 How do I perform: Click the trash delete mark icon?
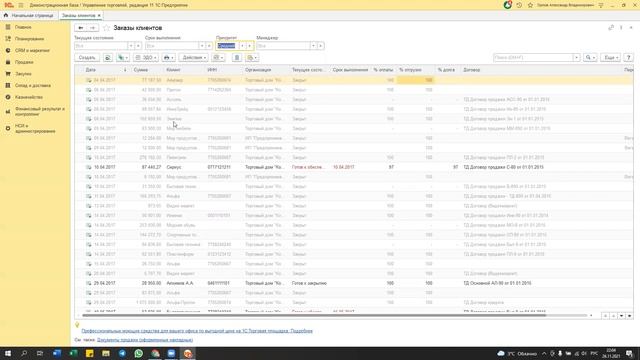pos(237,58)
